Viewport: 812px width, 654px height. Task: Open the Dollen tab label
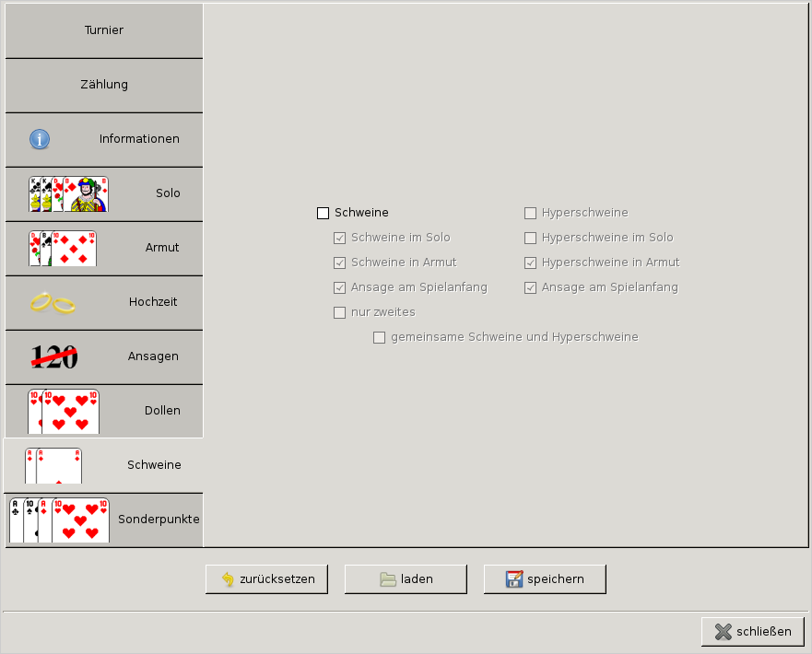click(x=162, y=411)
